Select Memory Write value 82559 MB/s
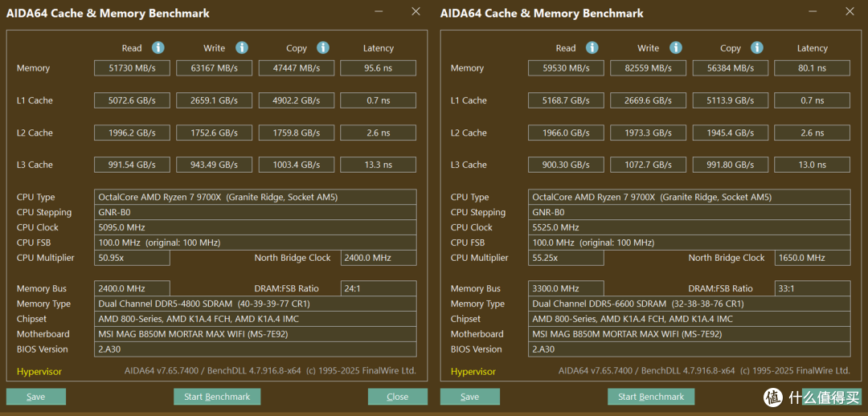Viewport: 868px width, 416px height. click(x=649, y=68)
